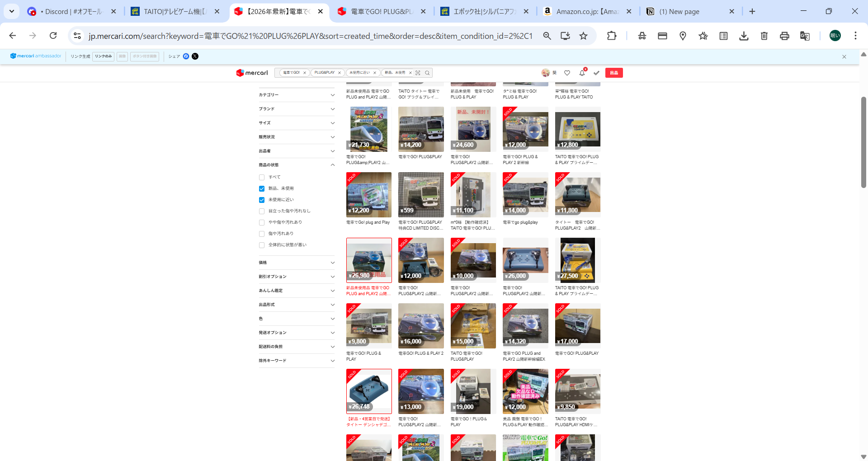Select the リンクのみ link option
Image resolution: width=868 pixels, height=461 pixels.
(x=104, y=56)
